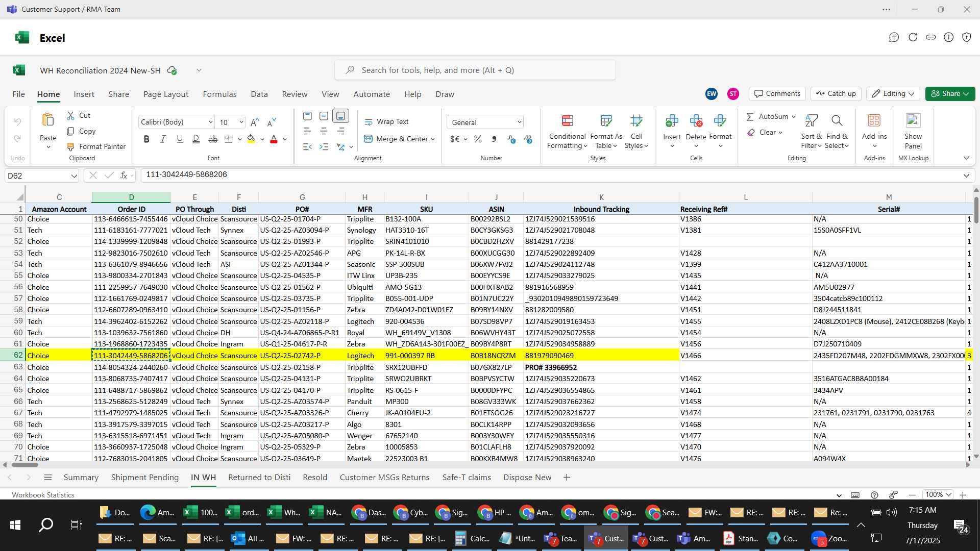Open the Zoom taskbar app
The image size is (980, 551).
(x=830, y=538)
